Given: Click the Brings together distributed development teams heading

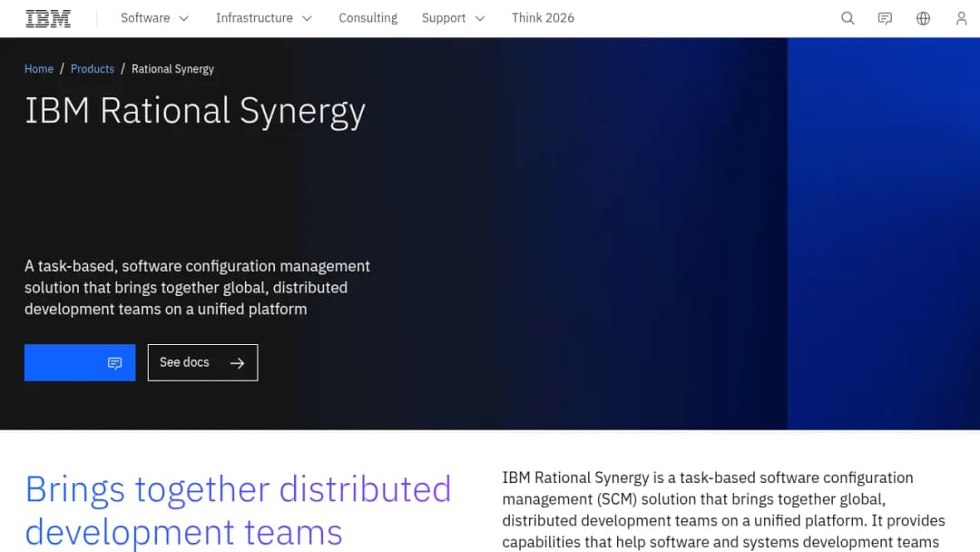Looking at the screenshot, I should (238, 510).
